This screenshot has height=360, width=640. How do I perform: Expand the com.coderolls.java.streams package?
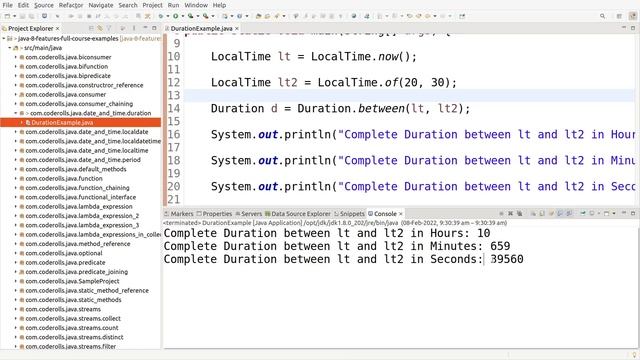16,309
